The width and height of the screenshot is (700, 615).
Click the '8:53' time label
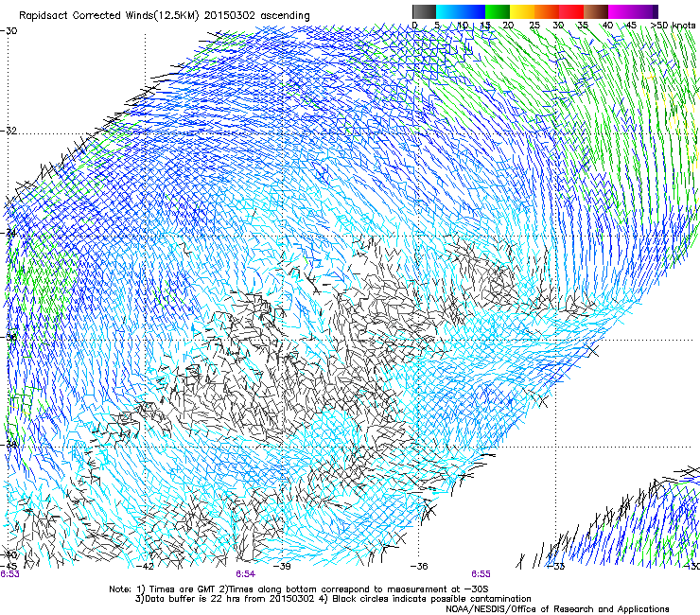(x=9, y=574)
